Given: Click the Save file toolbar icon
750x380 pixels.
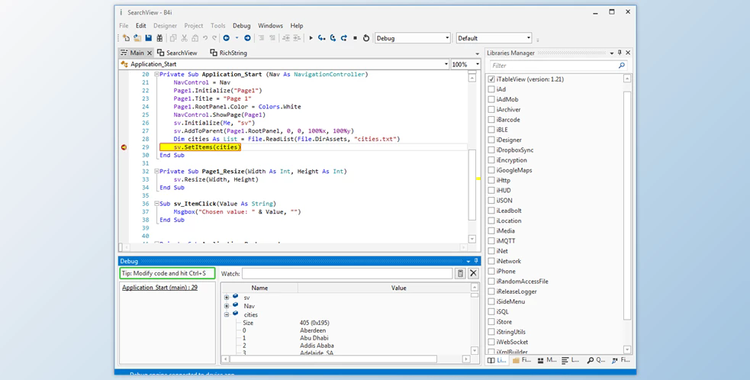Looking at the screenshot, I should click(x=148, y=38).
